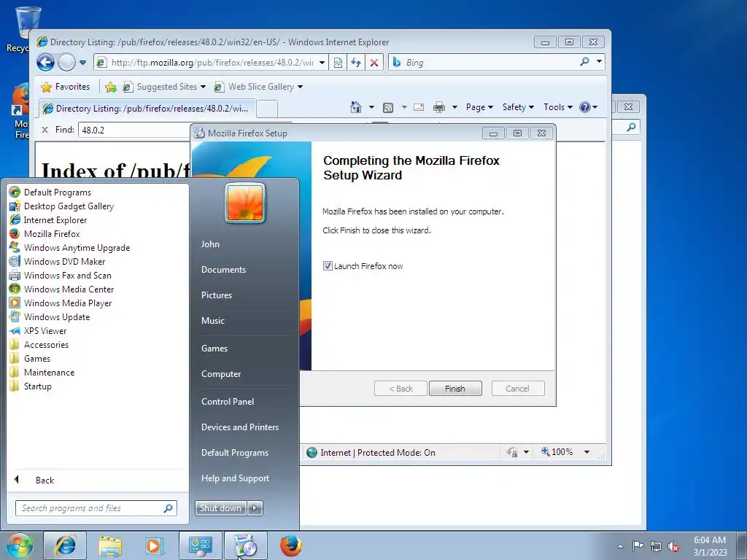Open Pictures from Start menu
The height and width of the screenshot is (560, 747).
(x=217, y=295)
